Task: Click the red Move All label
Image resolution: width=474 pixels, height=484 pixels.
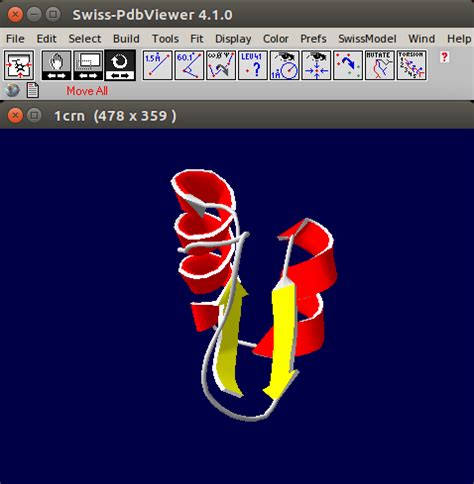Action: [x=87, y=91]
